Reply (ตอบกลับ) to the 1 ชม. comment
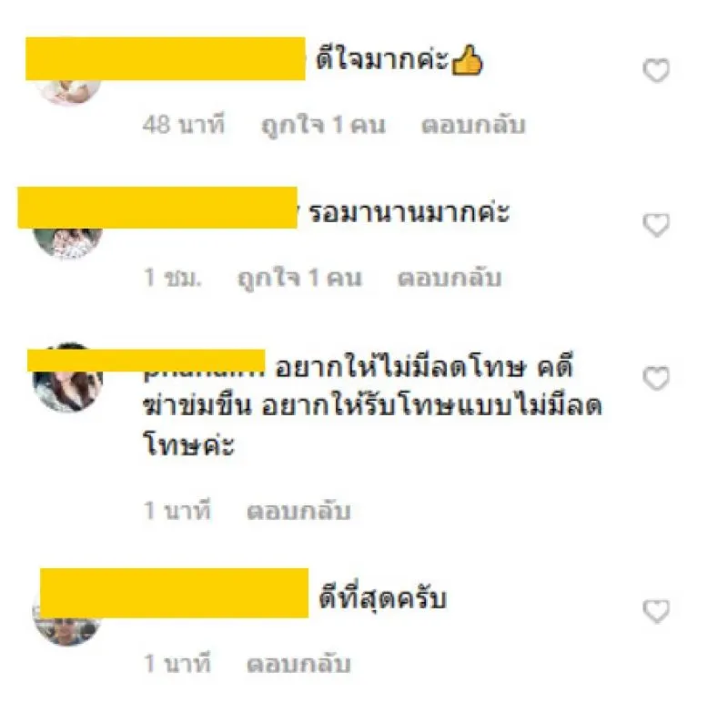Viewport: 728px width, 713px height. click(x=450, y=278)
